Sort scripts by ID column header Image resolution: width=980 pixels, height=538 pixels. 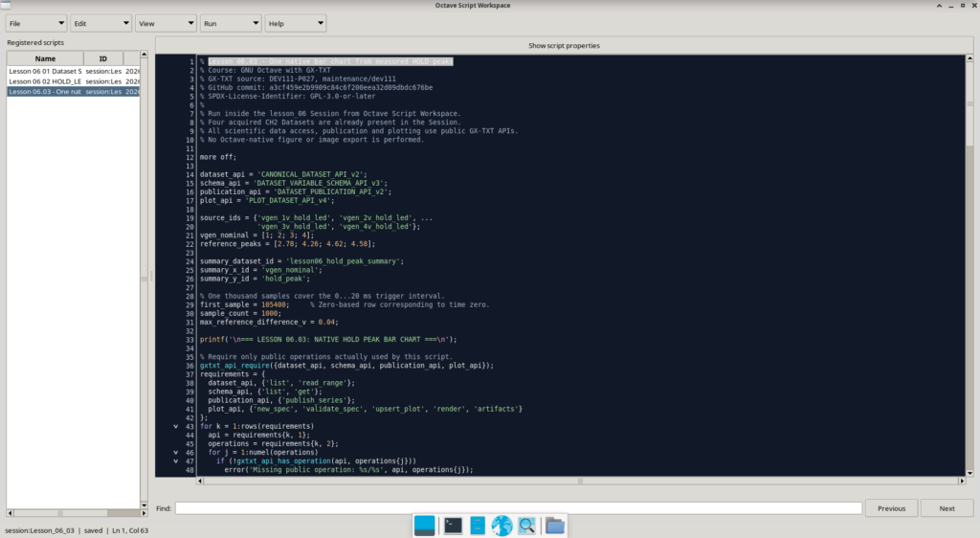[x=103, y=58]
